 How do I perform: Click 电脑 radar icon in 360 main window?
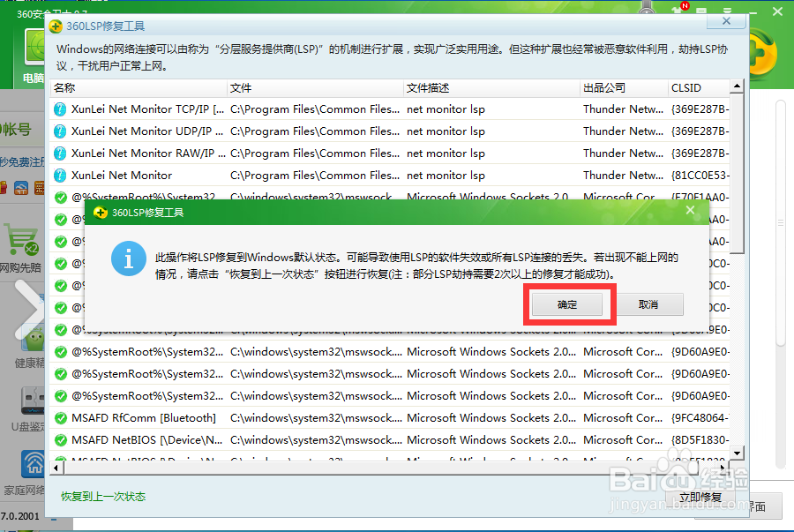(x=36, y=47)
